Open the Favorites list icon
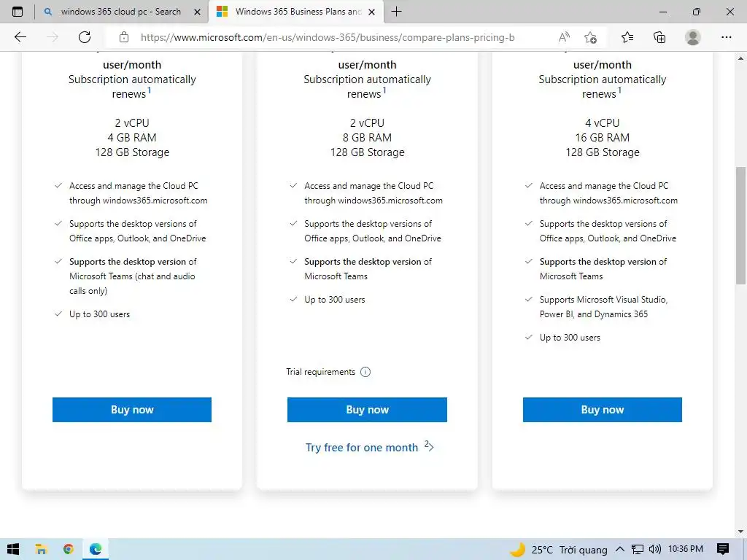747x560 pixels. point(627,37)
